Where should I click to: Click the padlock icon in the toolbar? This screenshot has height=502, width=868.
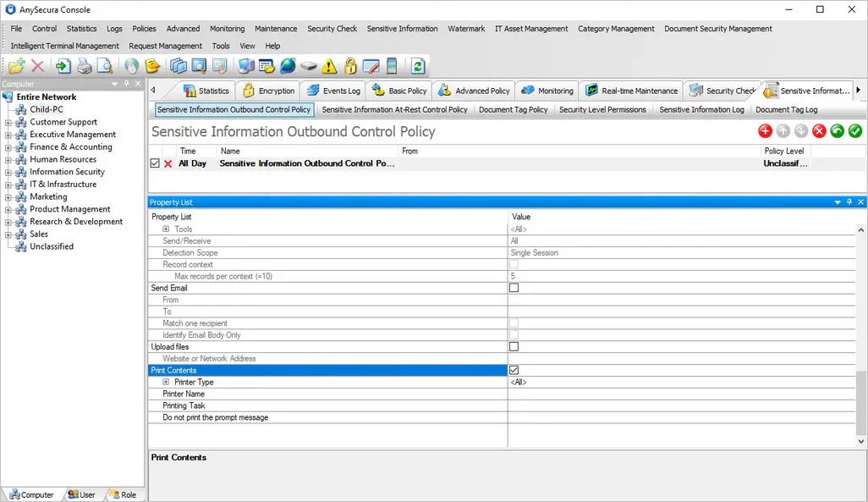(350, 67)
